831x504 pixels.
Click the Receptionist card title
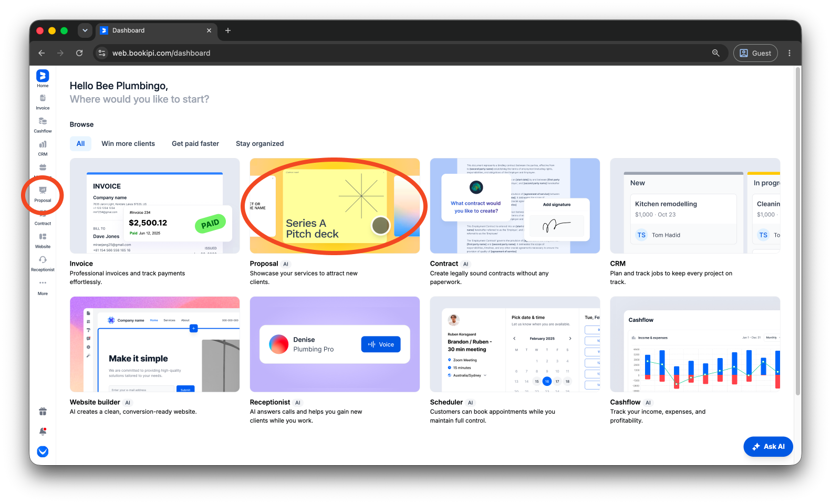pos(270,403)
